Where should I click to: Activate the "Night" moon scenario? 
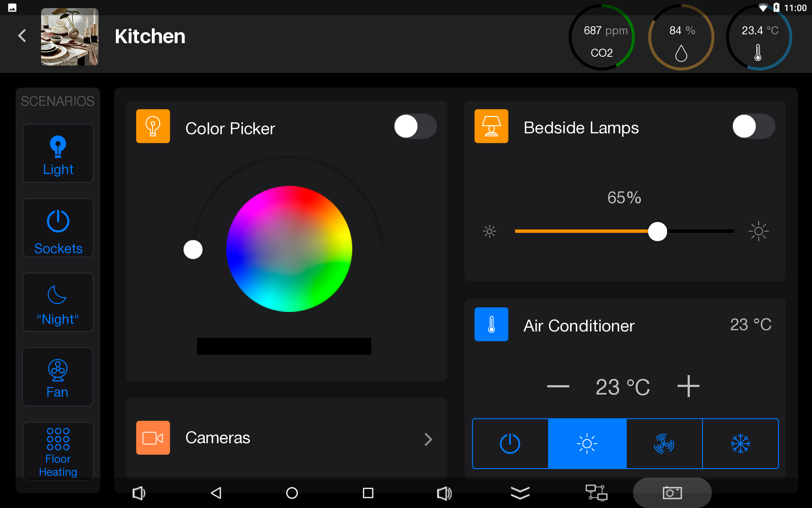[x=58, y=302]
